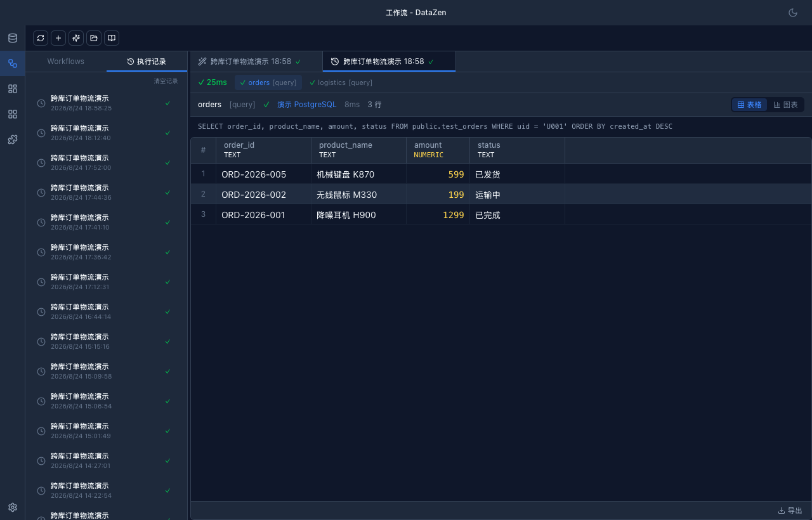The image size is (812, 520).
Task: Open the execution record at 15:09:58
Action: [x=107, y=371]
